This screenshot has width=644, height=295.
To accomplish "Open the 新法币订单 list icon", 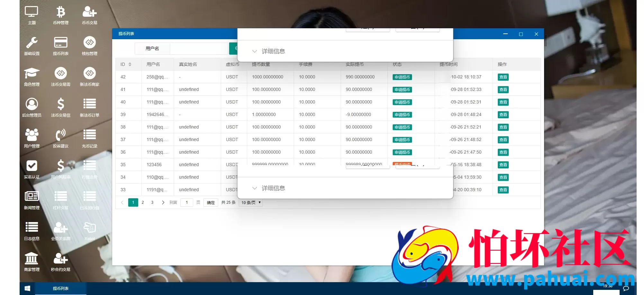I will 89,108.
